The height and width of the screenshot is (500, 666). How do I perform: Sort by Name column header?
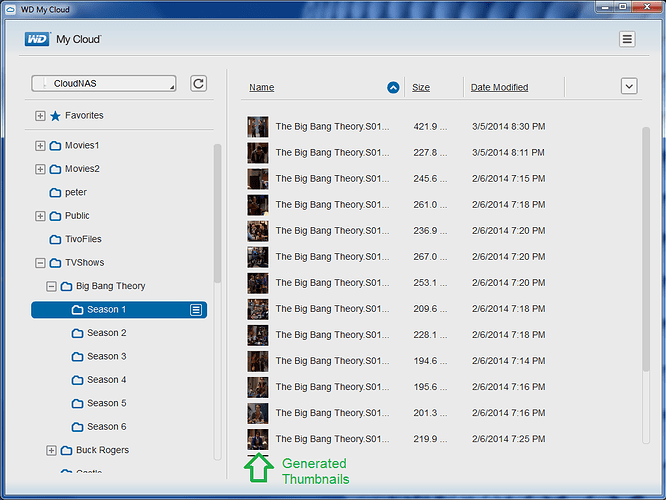(x=262, y=88)
